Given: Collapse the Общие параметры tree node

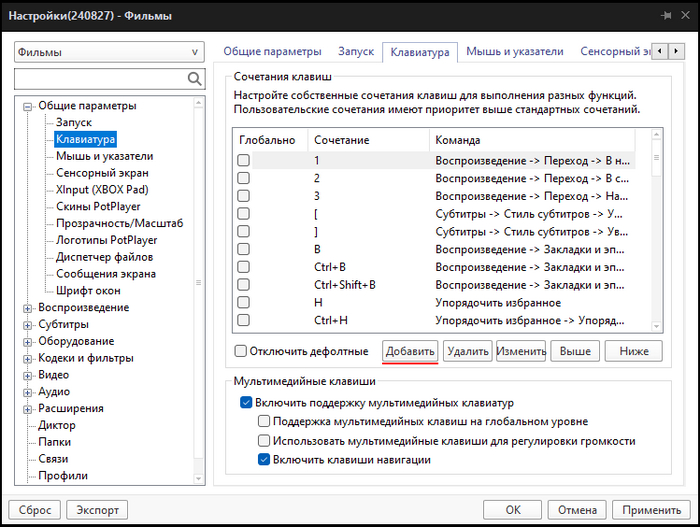Looking at the screenshot, I should (28, 106).
